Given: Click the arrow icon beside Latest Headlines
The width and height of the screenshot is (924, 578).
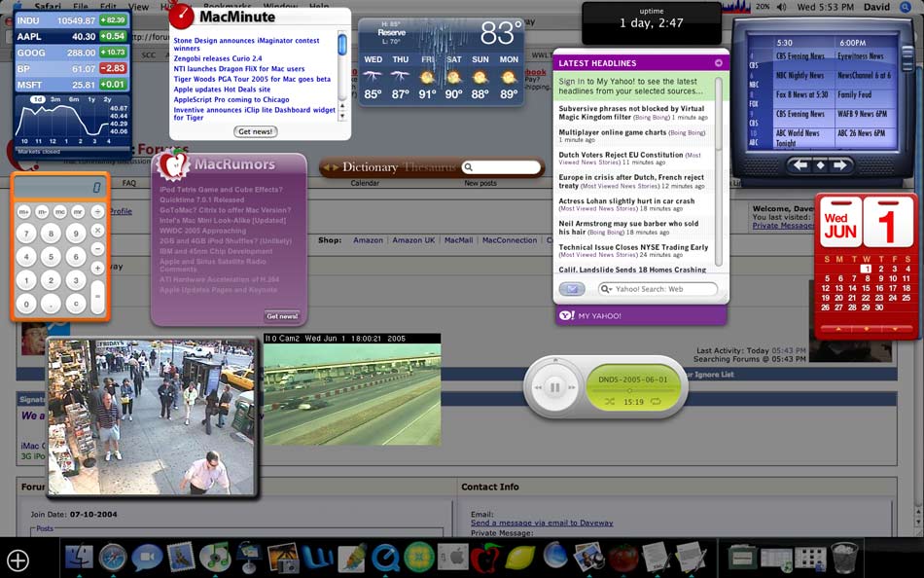Looking at the screenshot, I should click(719, 62).
